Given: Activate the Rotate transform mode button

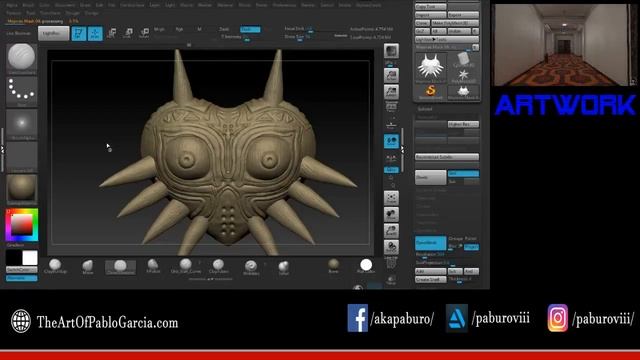Looking at the screenshot, I should 144,33.
